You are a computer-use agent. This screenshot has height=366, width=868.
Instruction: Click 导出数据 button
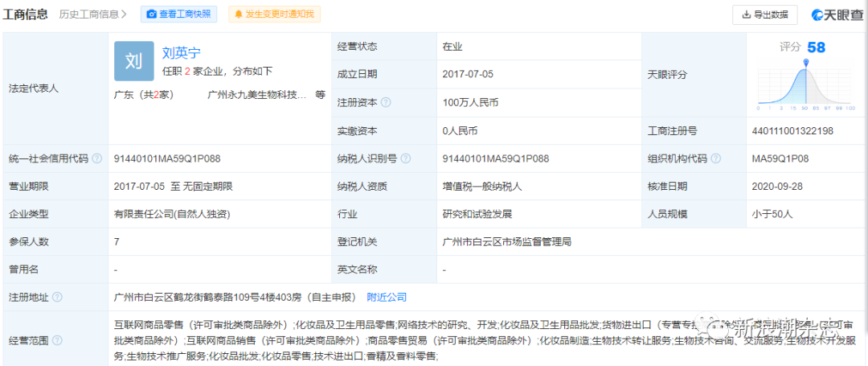(765, 14)
